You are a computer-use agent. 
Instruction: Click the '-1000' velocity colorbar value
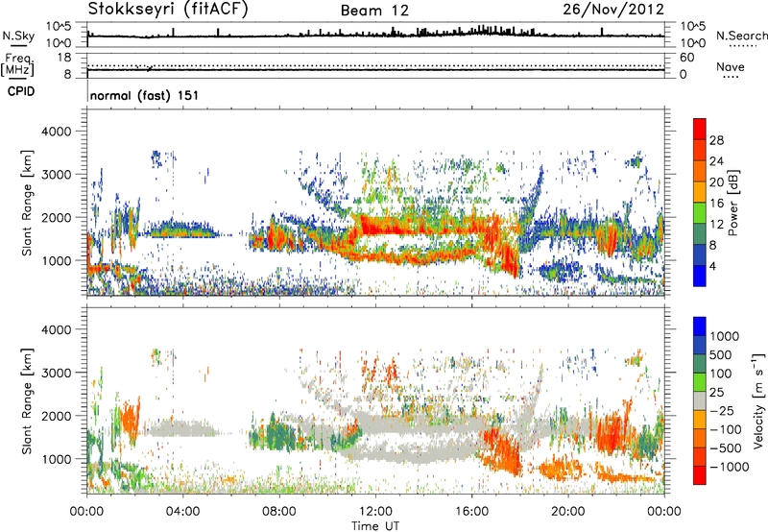click(729, 467)
